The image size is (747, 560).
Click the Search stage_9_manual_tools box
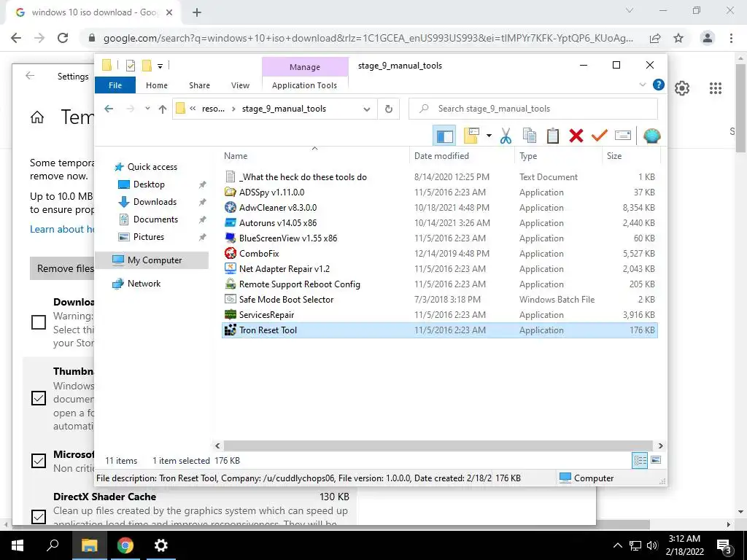point(533,109)
